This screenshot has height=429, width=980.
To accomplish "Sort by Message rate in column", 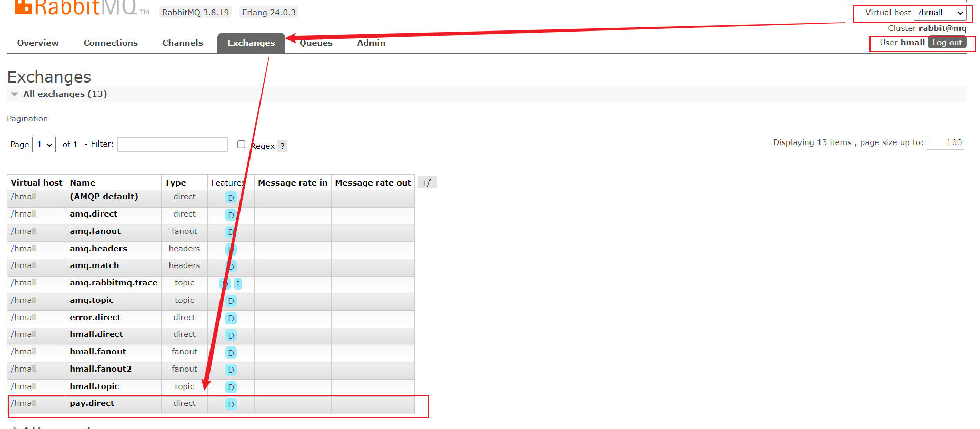I will (293, 183).
